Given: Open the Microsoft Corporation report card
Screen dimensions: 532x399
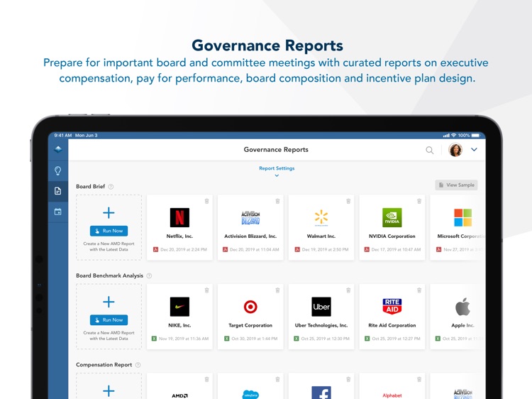Looking at the screenshot, I should point(458,227).
